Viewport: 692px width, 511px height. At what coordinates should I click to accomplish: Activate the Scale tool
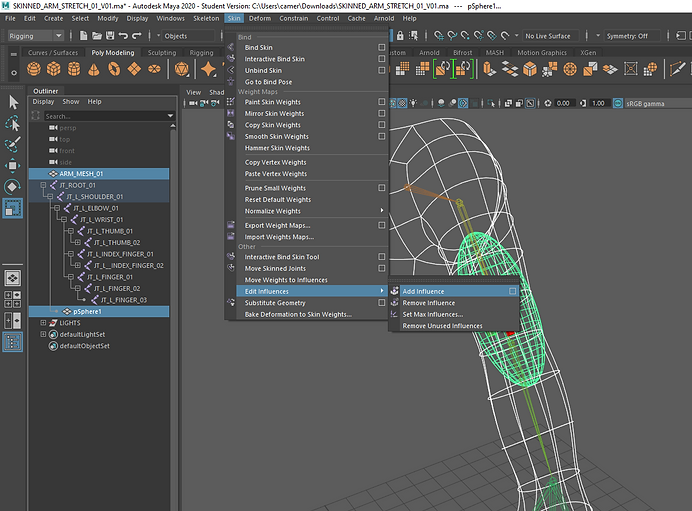[x=12, y=208]
